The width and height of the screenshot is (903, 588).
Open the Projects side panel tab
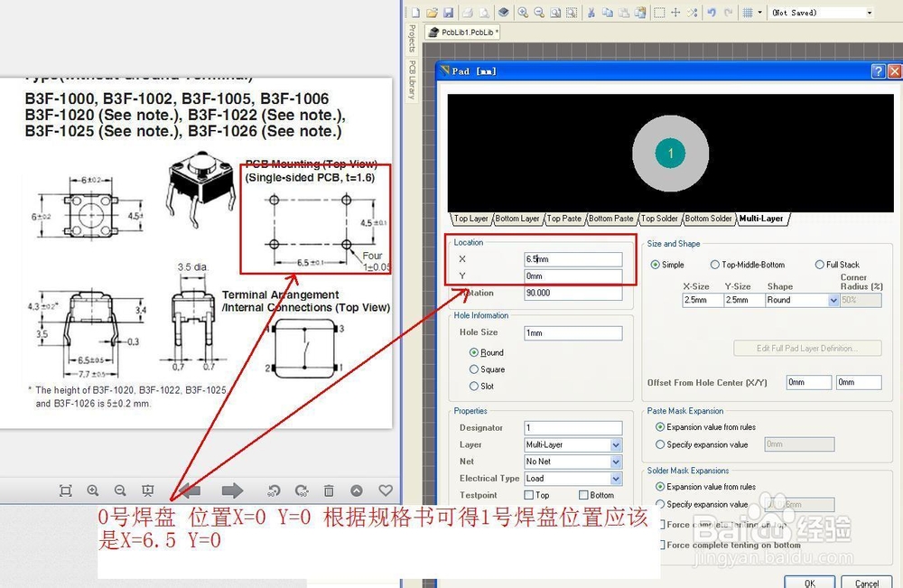pos(412,38)
